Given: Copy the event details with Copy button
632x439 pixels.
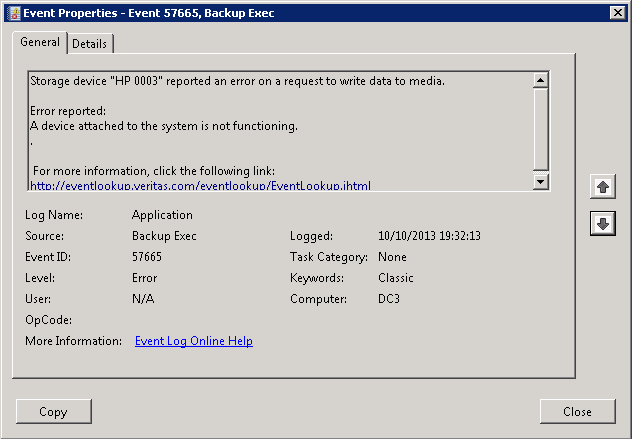Looking at the screenshot, I should tap(54, 412).
